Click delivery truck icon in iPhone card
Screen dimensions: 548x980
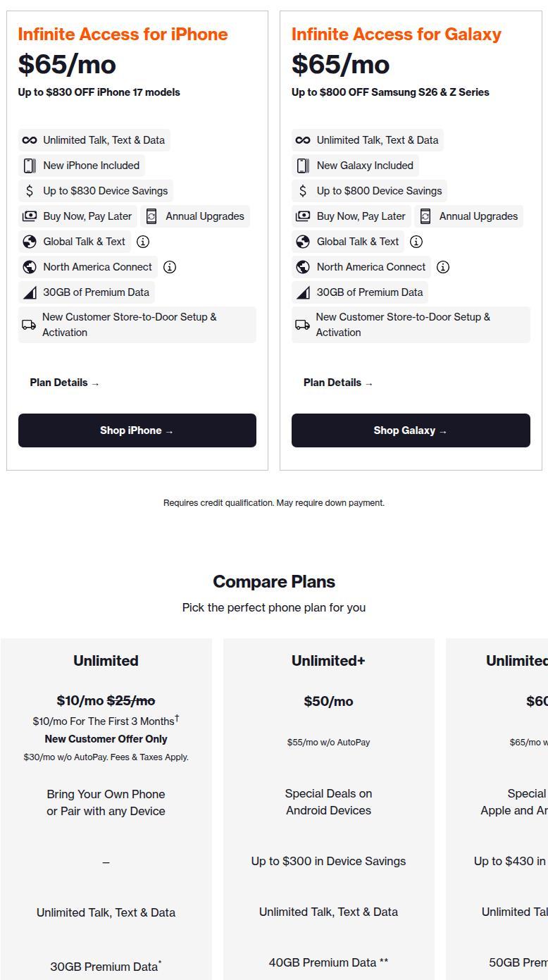coord(29,325)
